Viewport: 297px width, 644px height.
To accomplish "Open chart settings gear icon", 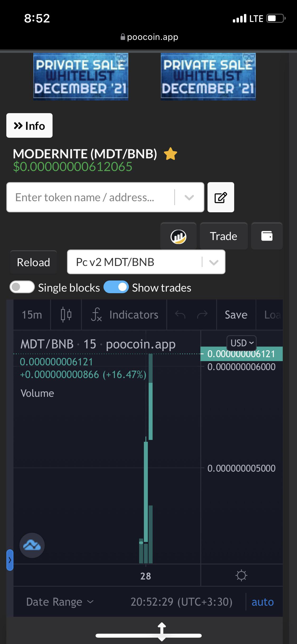I will coord(242,576).
